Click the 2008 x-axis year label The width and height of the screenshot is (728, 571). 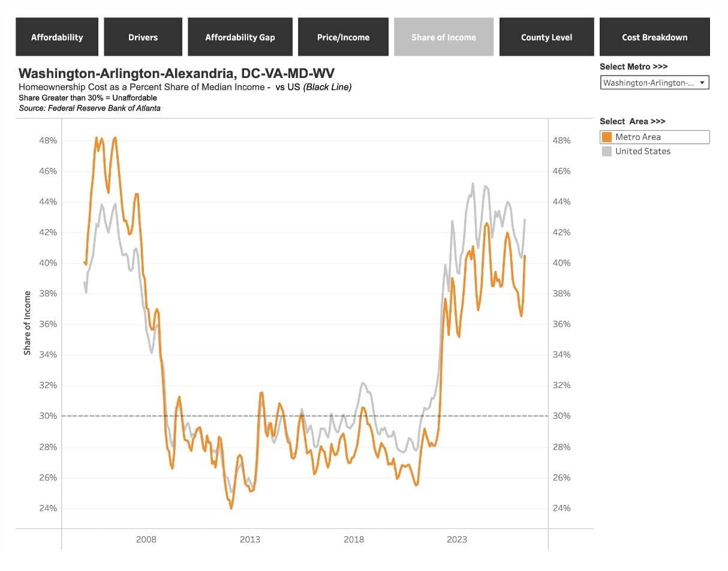point(146,539)
